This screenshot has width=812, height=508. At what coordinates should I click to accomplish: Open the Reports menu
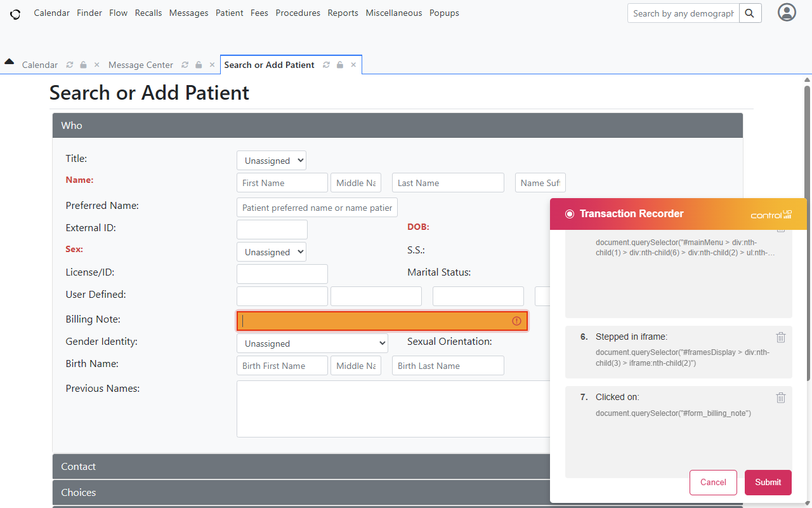tap(343, 13)
